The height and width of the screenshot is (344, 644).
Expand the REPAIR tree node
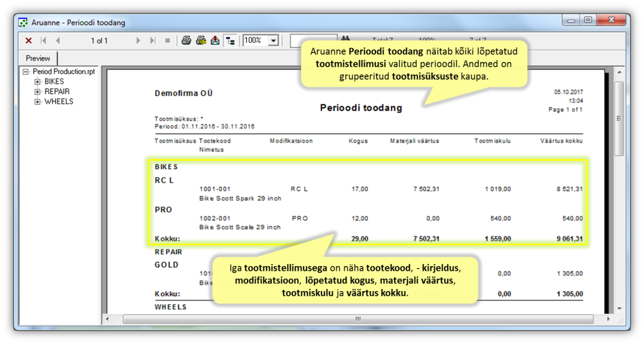tap(37, 92)
